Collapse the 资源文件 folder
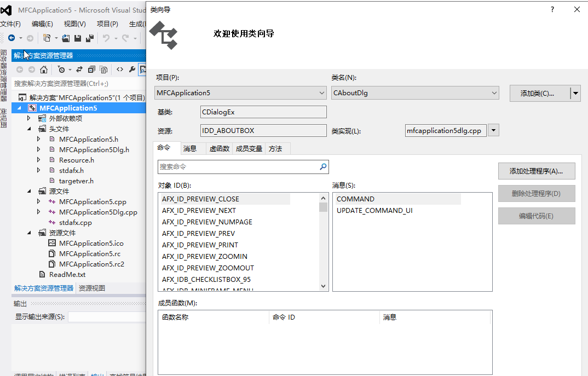This screenshot has height=376, width=588. point(29,233)
